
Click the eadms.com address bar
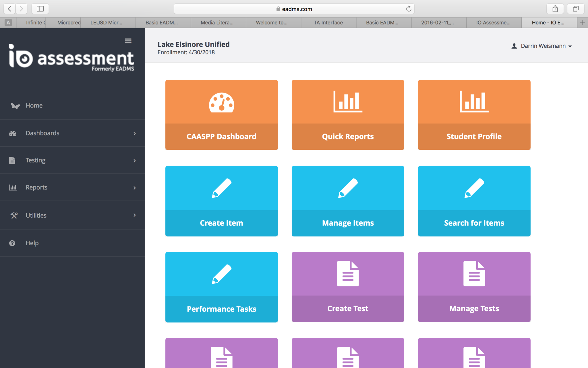coord(294,9)
